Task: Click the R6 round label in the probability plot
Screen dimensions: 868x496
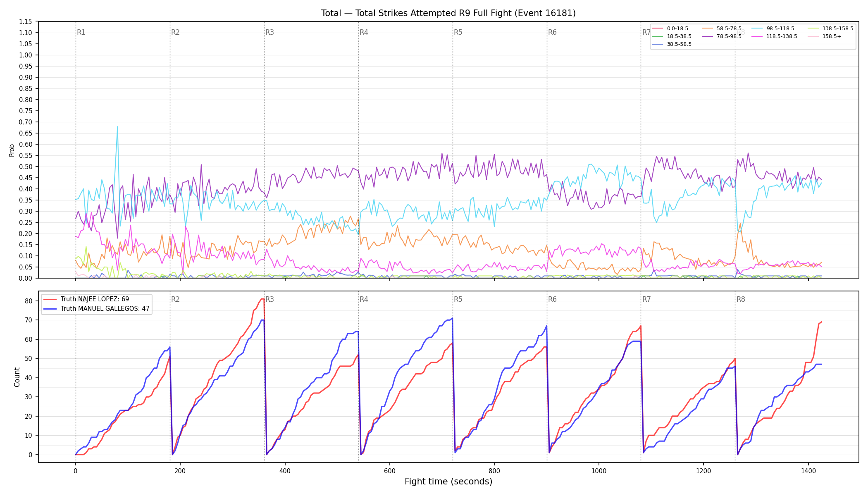Action: point(552,32)
